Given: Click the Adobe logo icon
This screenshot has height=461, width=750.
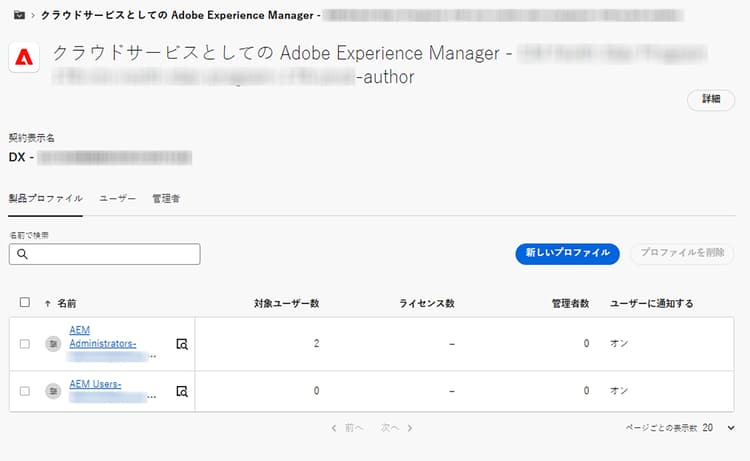Looking at the screenshot, I should tap(24, 60).
